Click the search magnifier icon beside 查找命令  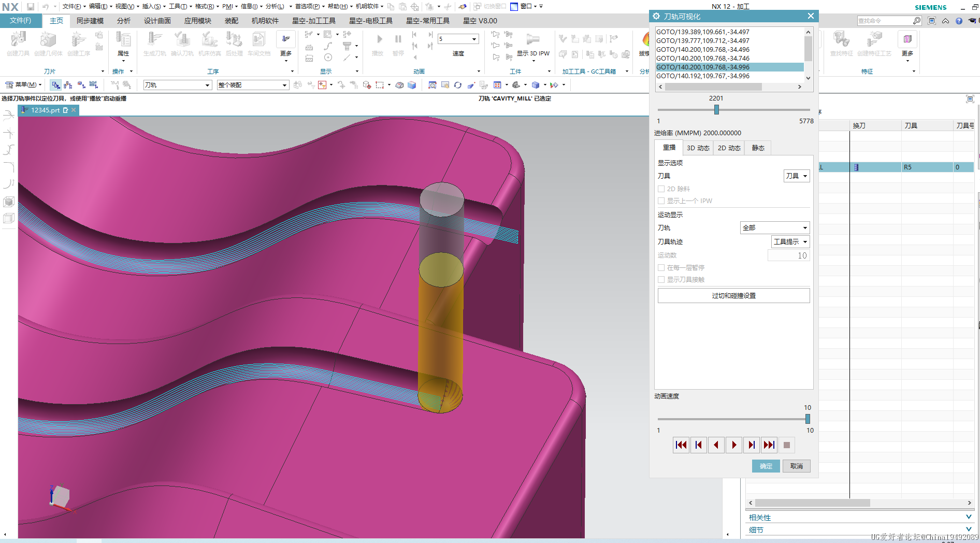tap(917, 21)
